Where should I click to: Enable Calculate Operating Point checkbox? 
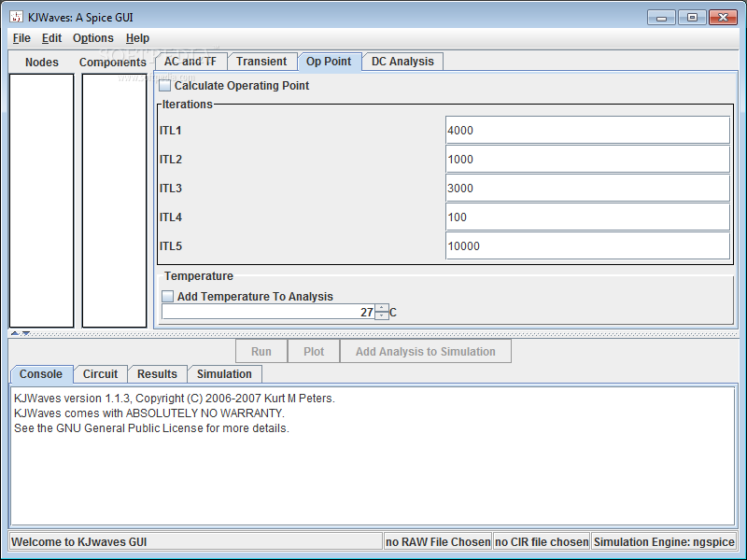165,86
